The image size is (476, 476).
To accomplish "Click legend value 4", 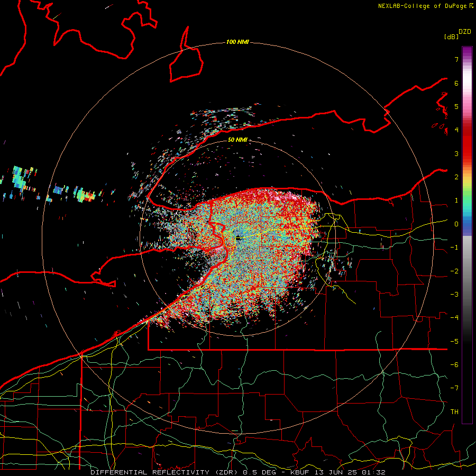I will click(x=456, y=130).
